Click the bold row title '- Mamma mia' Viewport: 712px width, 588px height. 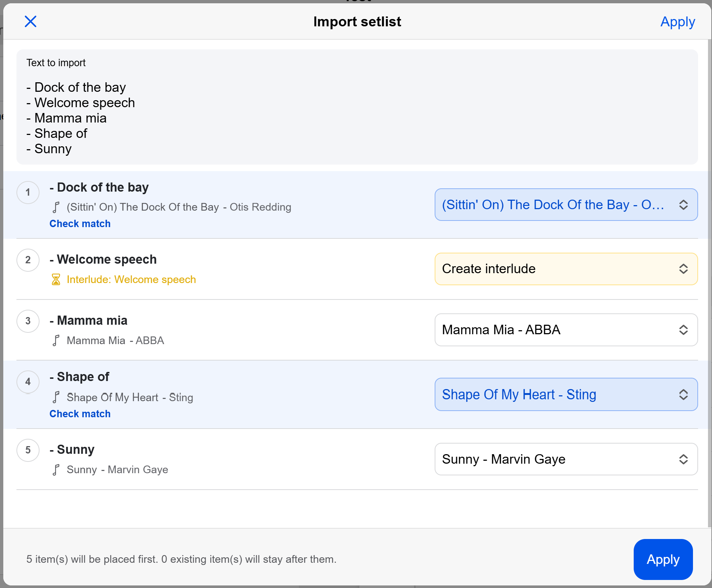click(x=89, y=320)
